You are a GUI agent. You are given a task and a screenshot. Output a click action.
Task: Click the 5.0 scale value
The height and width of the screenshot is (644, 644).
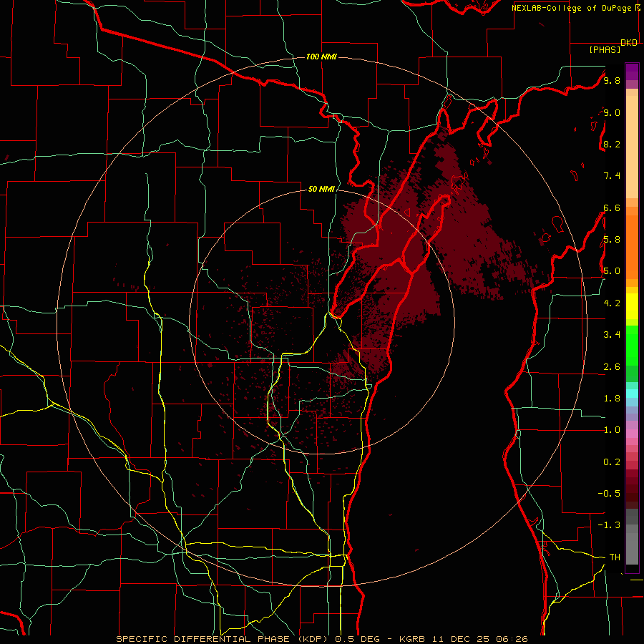pyautogui.click(x=612, y=271)
